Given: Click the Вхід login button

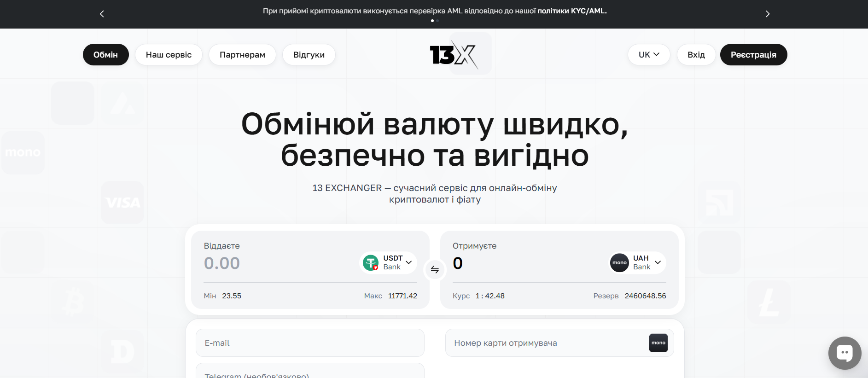Looking at the screenshot, I should tap(696, 55).
